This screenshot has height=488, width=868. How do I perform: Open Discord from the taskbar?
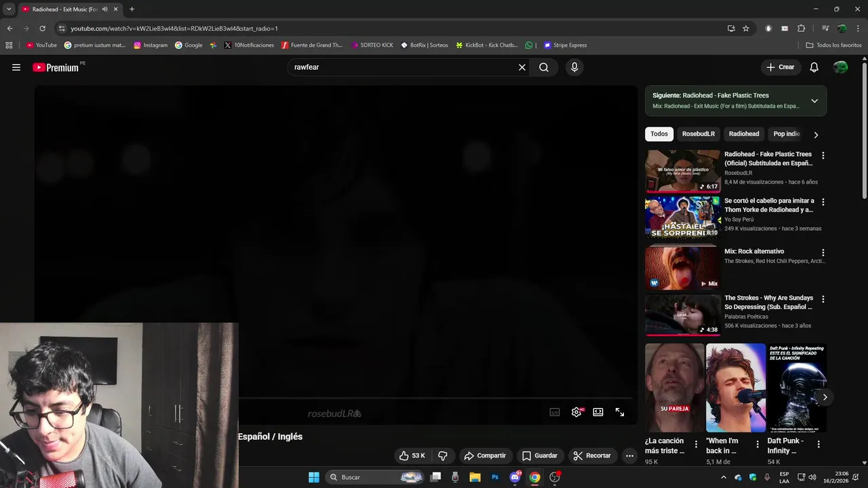point(515,477)
